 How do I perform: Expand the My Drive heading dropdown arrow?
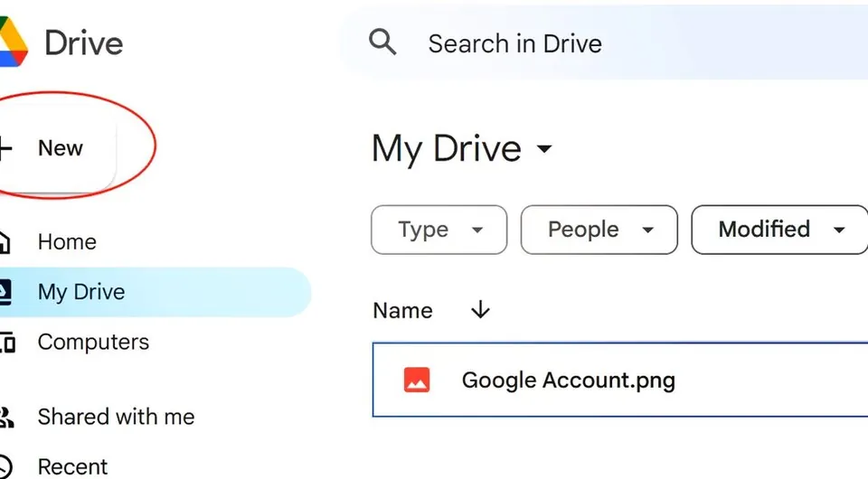coord(544,148)
